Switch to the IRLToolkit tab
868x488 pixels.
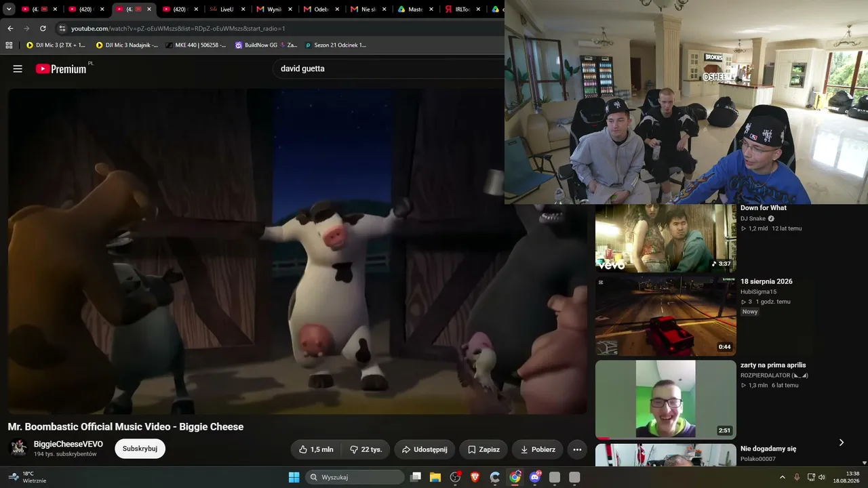(462, 9)
